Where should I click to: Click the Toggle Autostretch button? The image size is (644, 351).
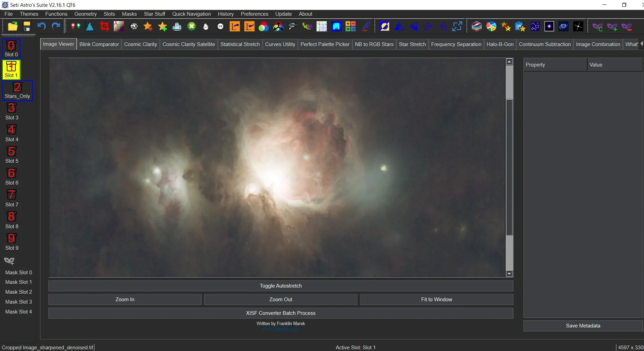(x=281, y=286)
